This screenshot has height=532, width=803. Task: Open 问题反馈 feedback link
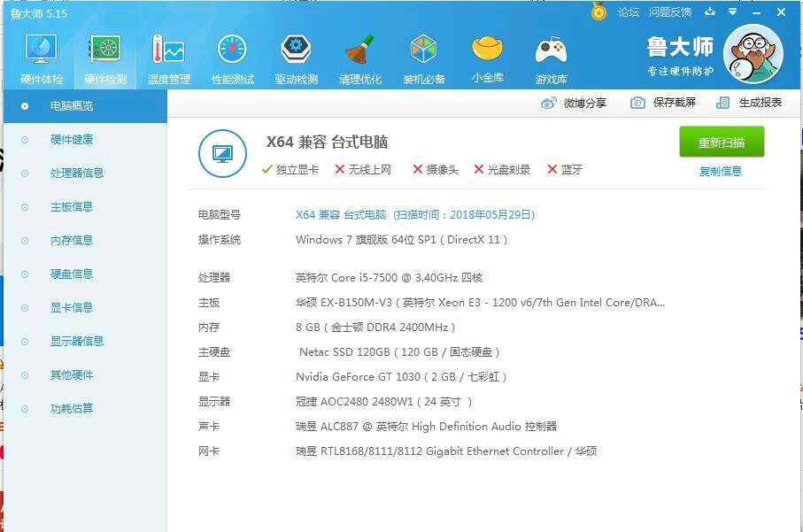(670, 12)
